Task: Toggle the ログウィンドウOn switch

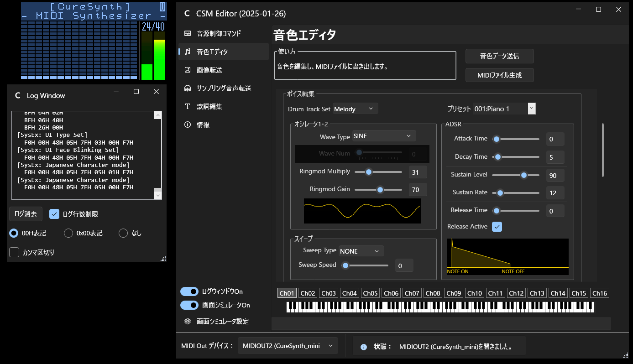Action: tap(189, 291)
